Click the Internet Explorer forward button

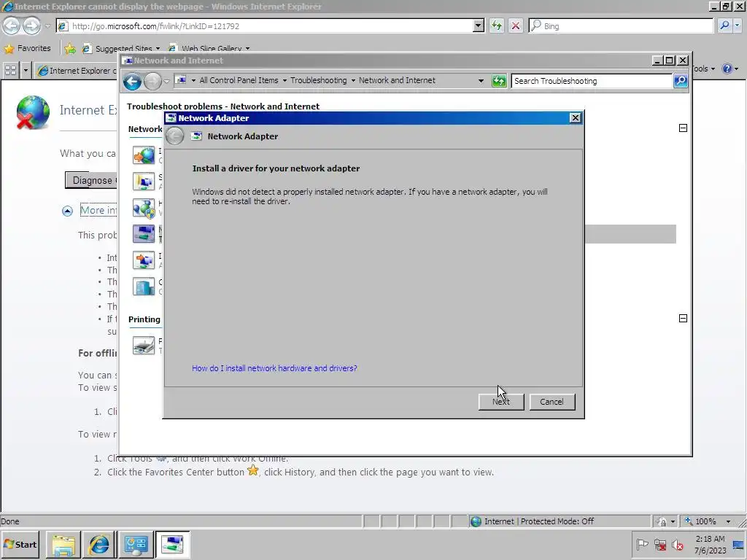(31, 26)
